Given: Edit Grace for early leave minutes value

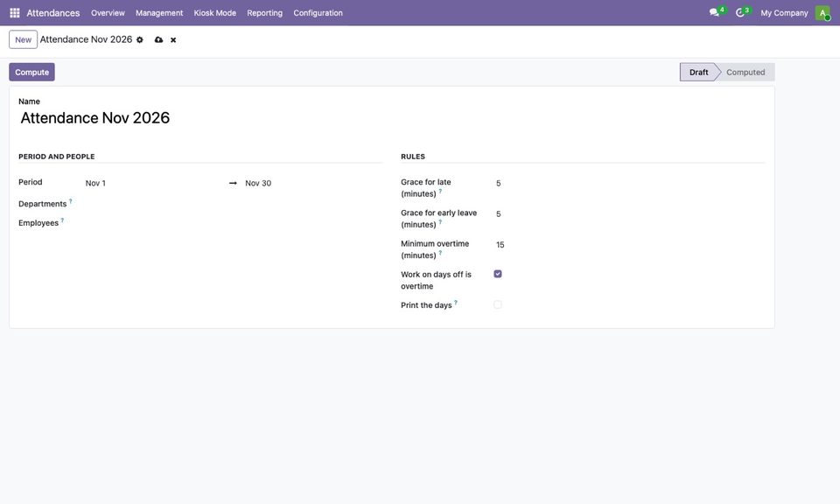Looking at the screenshot, I should [629, 214].
